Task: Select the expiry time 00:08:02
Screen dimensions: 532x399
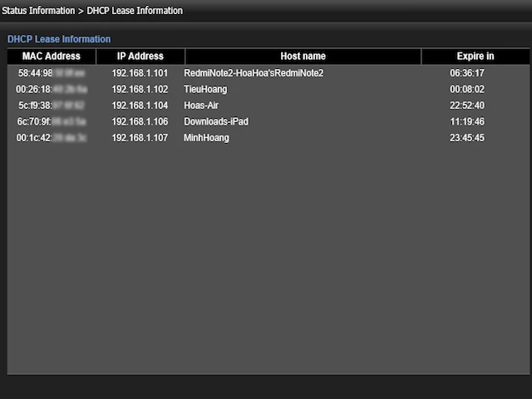Action: pyautogui.click(x=467, y=89)
